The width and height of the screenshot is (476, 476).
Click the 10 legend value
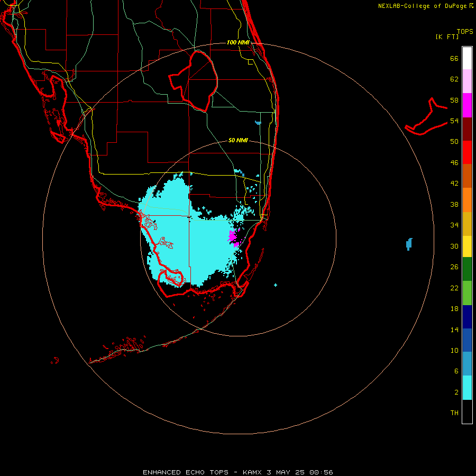point(454,351)
